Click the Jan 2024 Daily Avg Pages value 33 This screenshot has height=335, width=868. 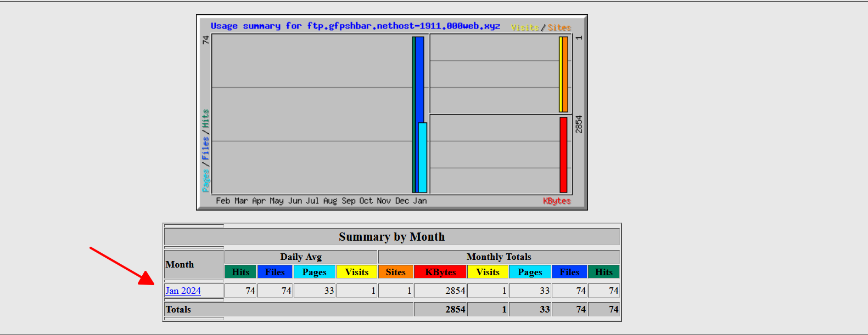(x=329, y=291)
